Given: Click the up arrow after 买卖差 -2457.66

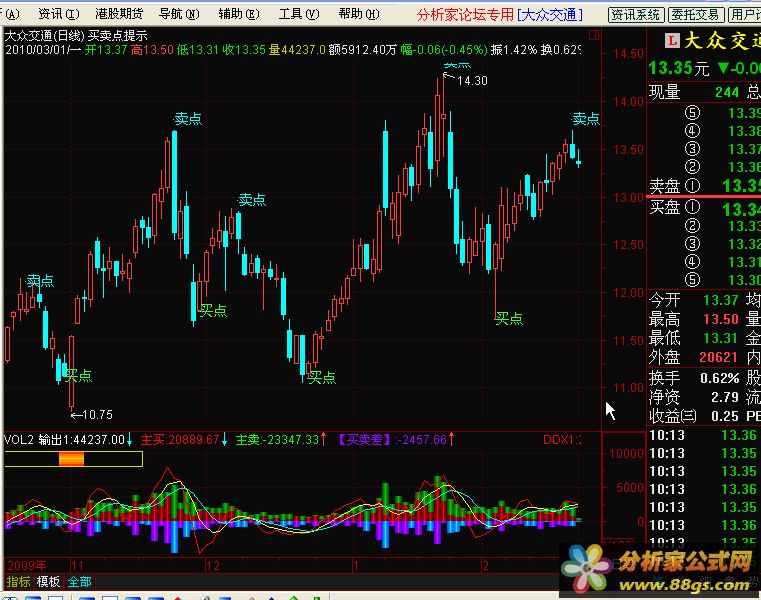Looking at the screenshot, I should coord(451,439).
